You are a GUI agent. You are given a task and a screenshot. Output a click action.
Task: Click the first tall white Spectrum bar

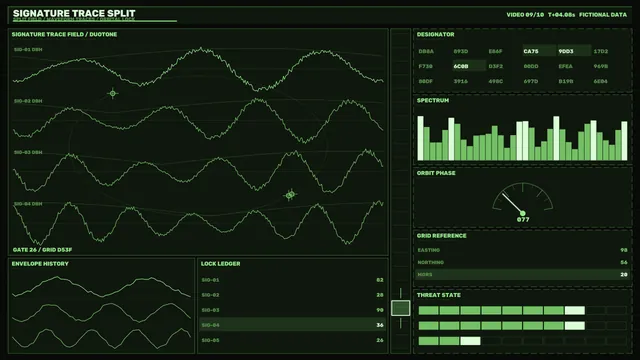point(420,138)
